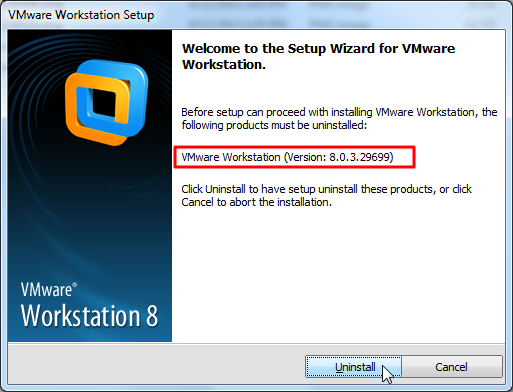Click the red highlight box border
513x392 pixels.
pos(295,147)
